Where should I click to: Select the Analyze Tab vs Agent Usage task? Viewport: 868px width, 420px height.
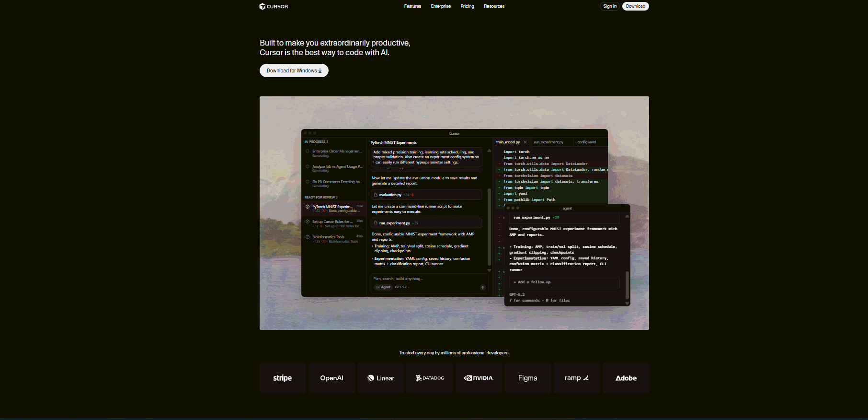(334, 168)
